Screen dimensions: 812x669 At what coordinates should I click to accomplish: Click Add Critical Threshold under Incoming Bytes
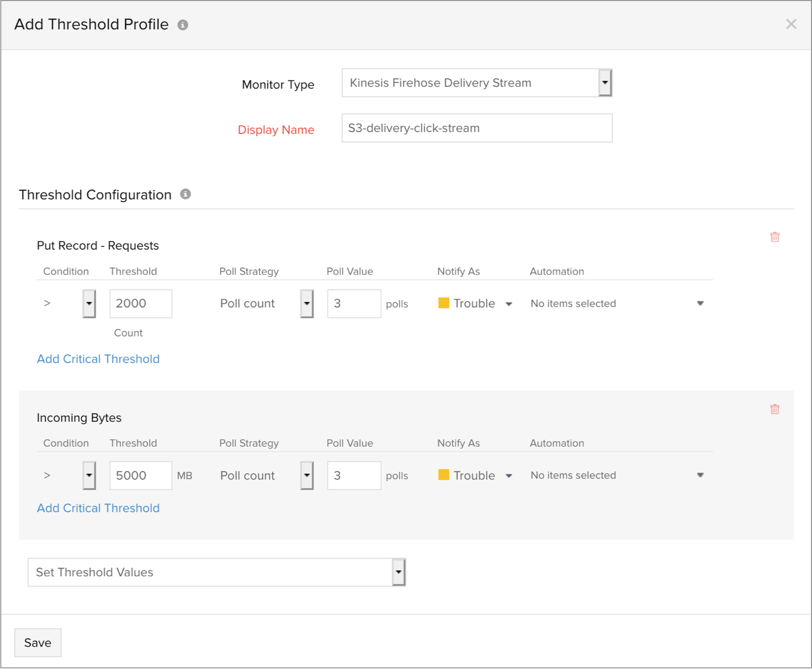(x=98, y=508)
